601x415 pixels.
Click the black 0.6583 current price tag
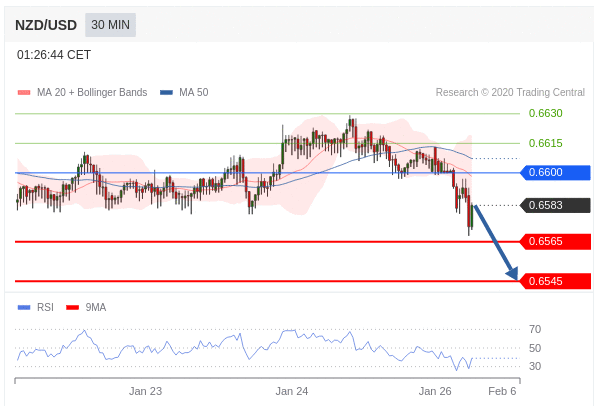555,205
